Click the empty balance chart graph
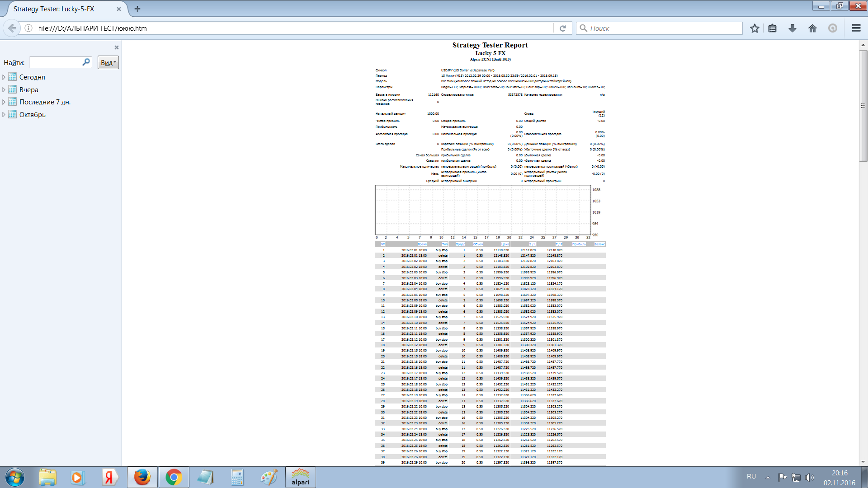 tap(483, 210)
